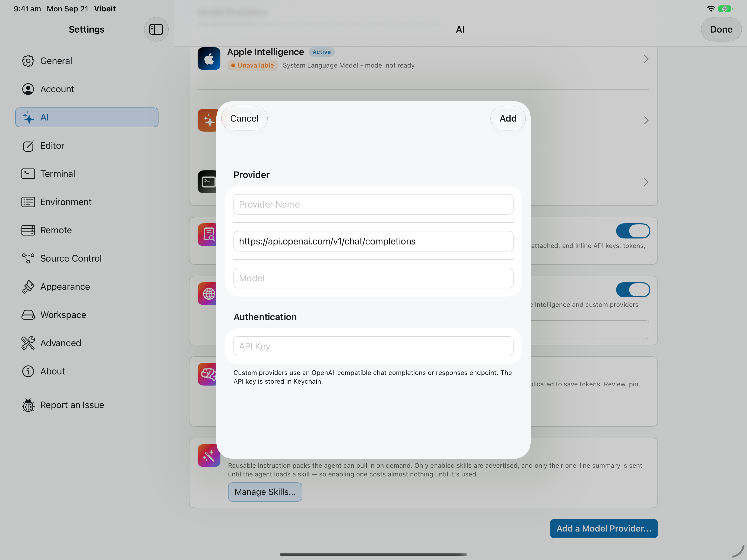Click the Workspace drive icon

pyautogui.click(x=28, y=315)
